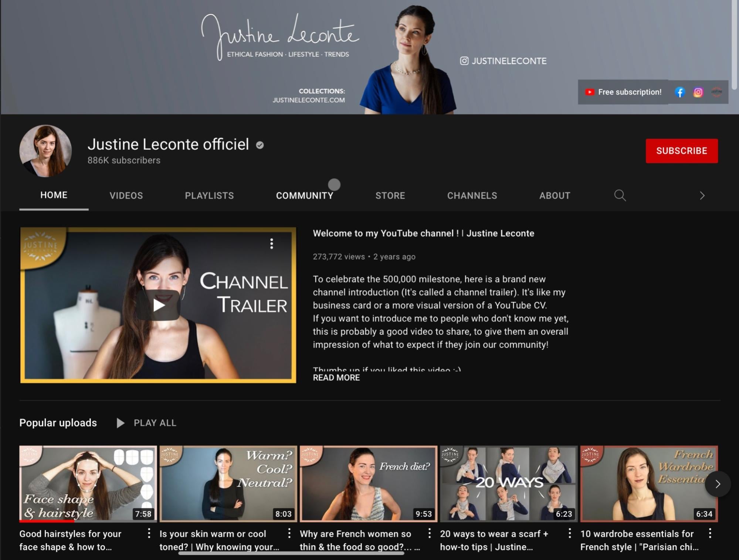The height and width of the screenshot is (560, 739).
Task: Click the 7:58 duration badge
Action: point(143,514)
